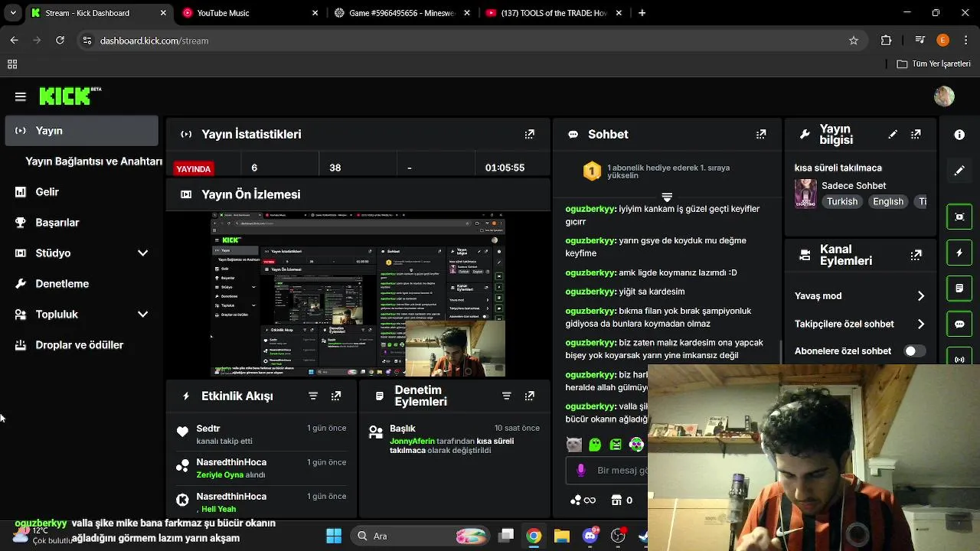This screenshot has width=980, height=551.
Task: Pop out the Yayın bilgisi panel
Action: (916, 134)
